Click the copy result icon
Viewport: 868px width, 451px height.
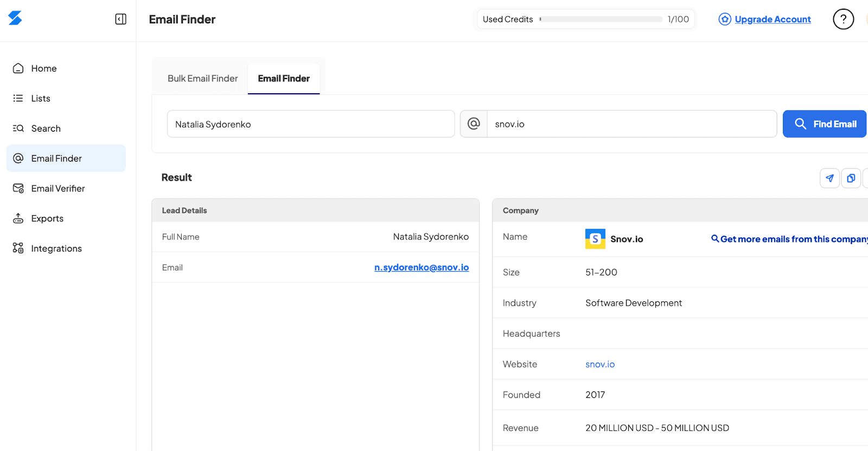pos(851,178)
